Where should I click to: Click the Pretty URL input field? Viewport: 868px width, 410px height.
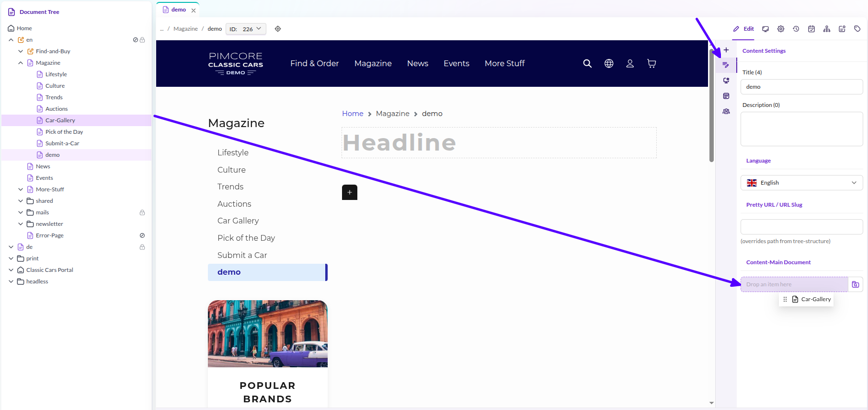[x=801, y=227]
